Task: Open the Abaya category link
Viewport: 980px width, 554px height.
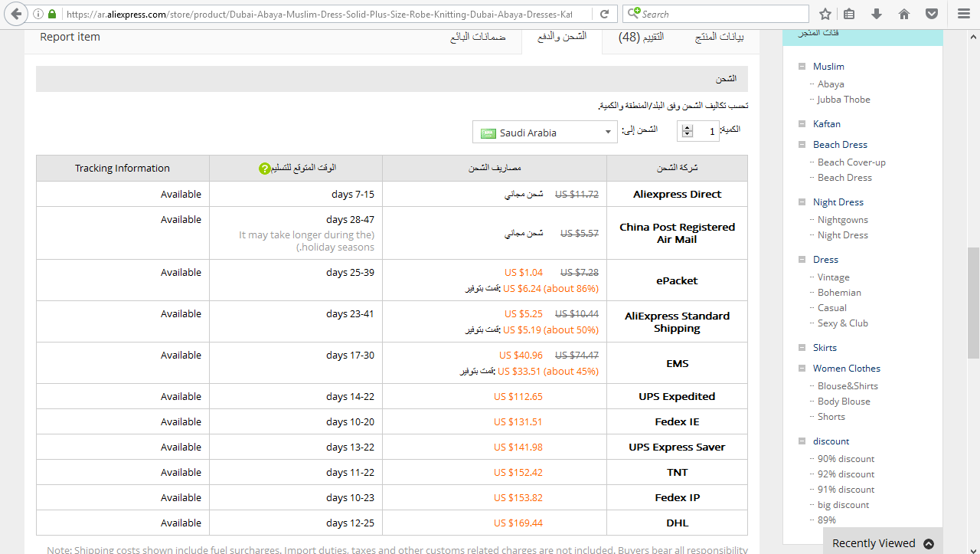Action: [x=831, y=84]
